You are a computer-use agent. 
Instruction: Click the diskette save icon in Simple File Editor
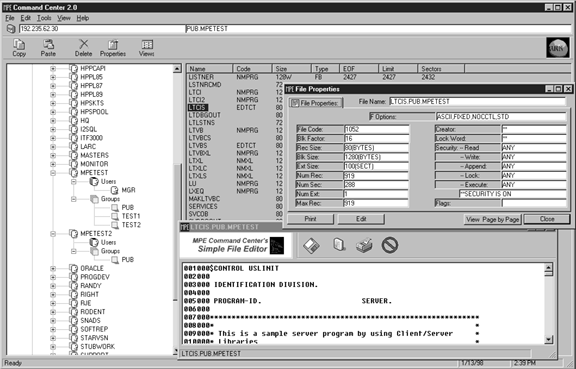311,245
